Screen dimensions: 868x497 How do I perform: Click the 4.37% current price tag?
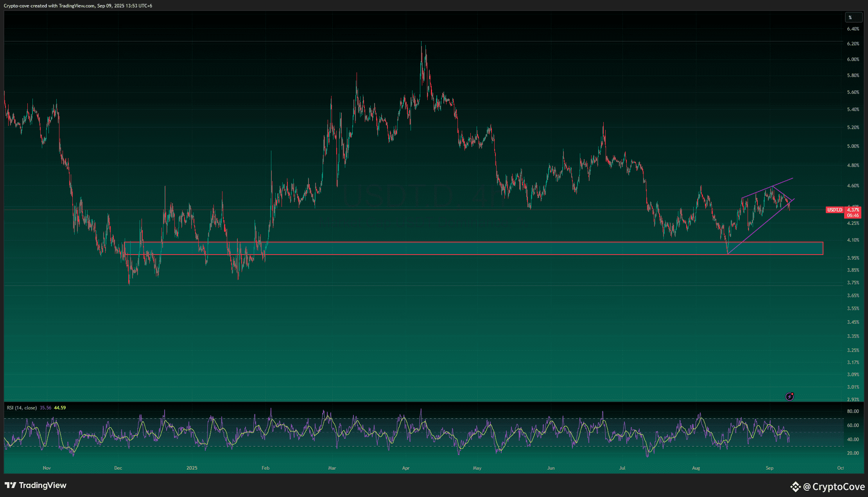click(x=853, y=210)
